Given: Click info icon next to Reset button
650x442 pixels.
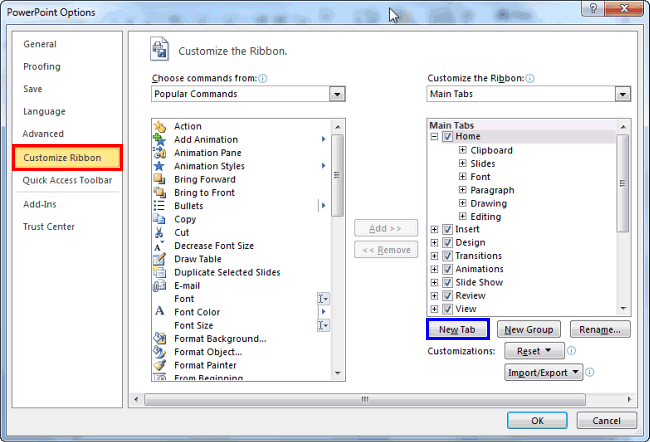Looking at the screenshot, I should point(571,351).
